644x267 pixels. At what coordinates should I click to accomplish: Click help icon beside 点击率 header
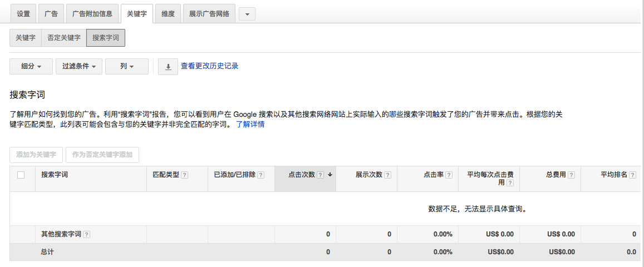click(449, 175)
